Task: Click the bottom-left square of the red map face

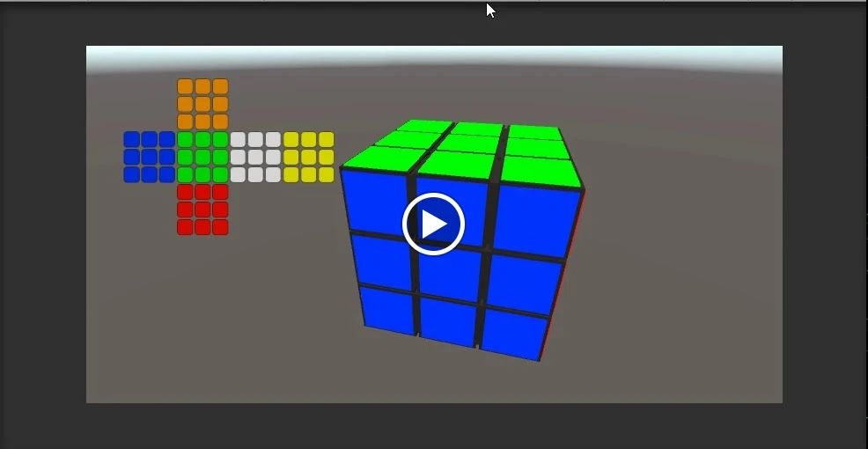Action: [185, 227]
